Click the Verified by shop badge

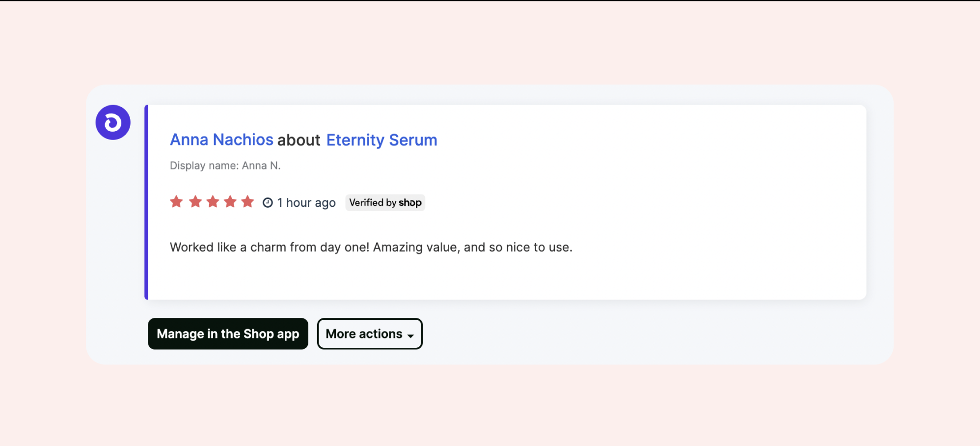385,202
